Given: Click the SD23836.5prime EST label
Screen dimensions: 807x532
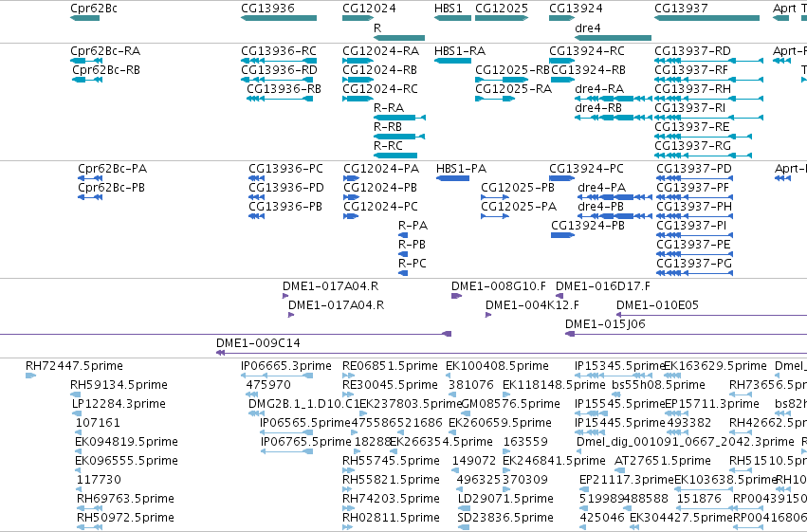Looking at the screenshot, I should click(505, 518).
